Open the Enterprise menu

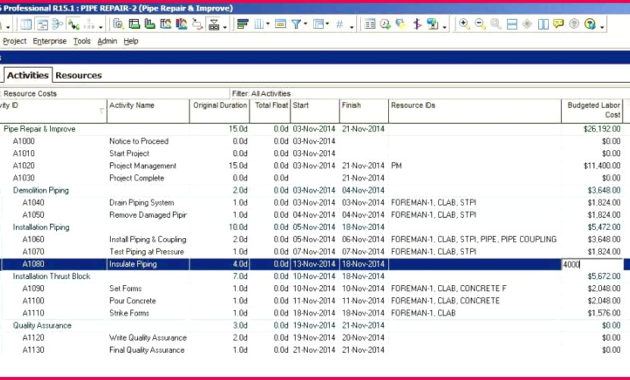click(x=50, y=41)
